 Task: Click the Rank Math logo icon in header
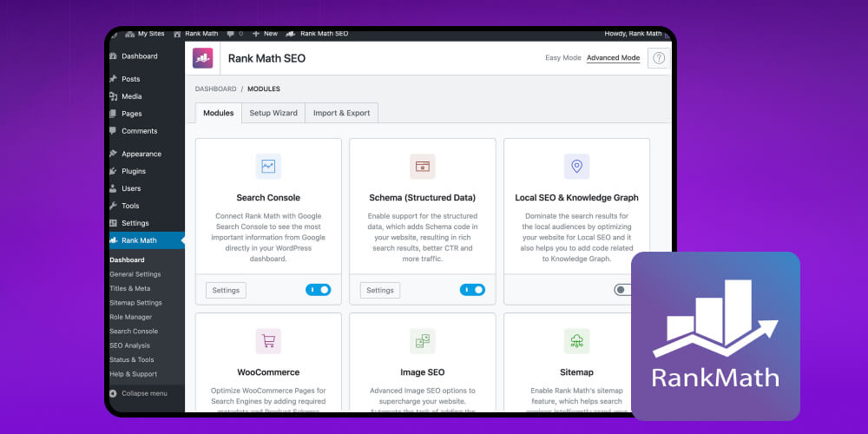(x=202, y=58)
